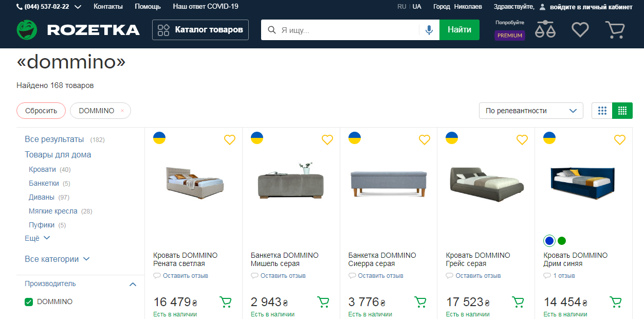
Task: Open the comparison scales icon
Action: 545,29
